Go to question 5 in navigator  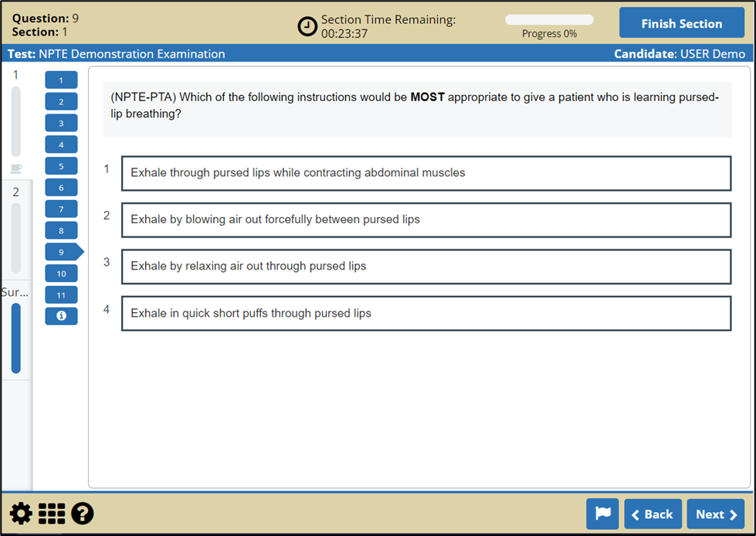click(61, 166)
